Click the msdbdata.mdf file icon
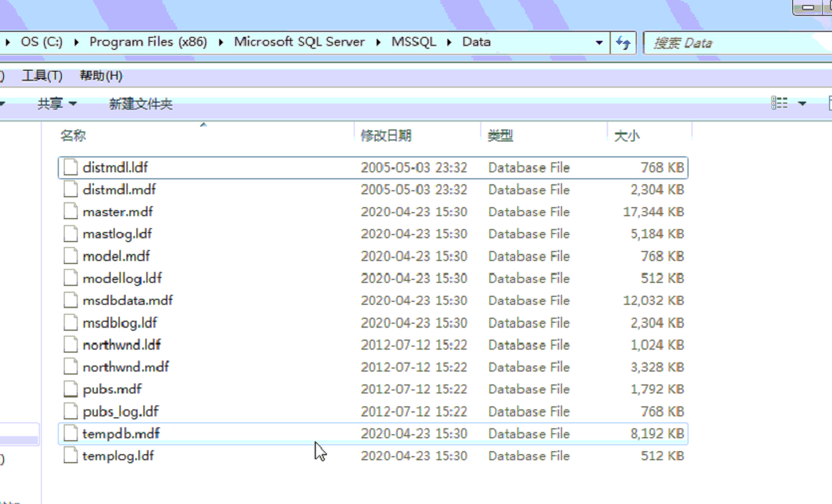 coord(71,301)
